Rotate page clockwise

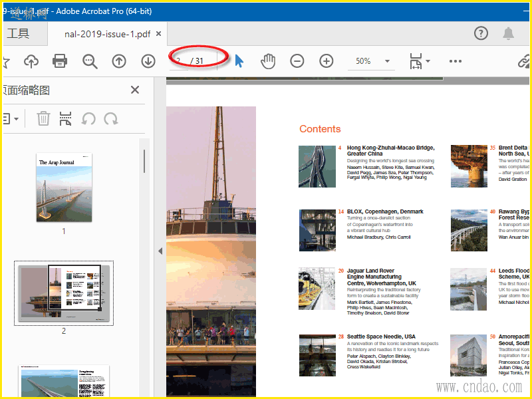click(111, 119)
